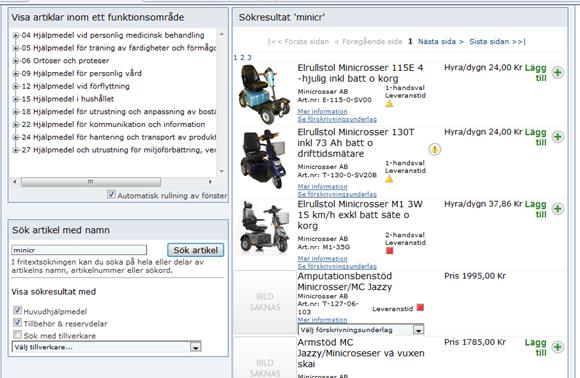The image size is (580, 378).
Task: Jump to Sista sidan of results
Action: coord(497,41)
